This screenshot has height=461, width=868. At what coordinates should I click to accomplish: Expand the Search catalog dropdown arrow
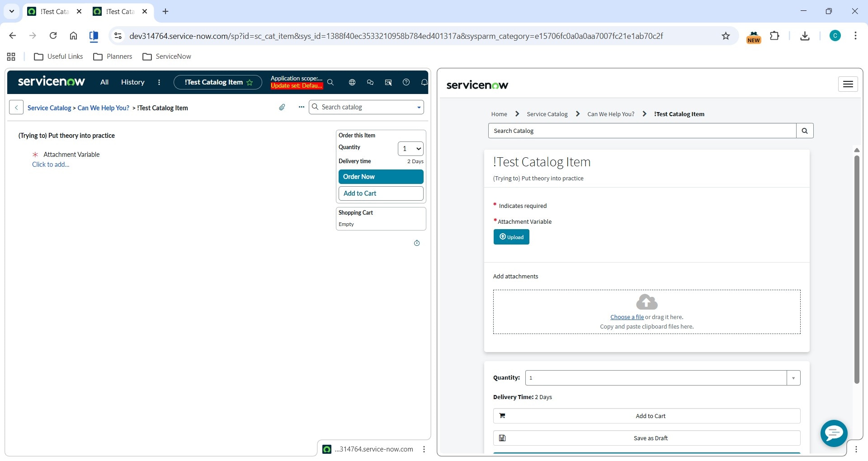point(419,108)
